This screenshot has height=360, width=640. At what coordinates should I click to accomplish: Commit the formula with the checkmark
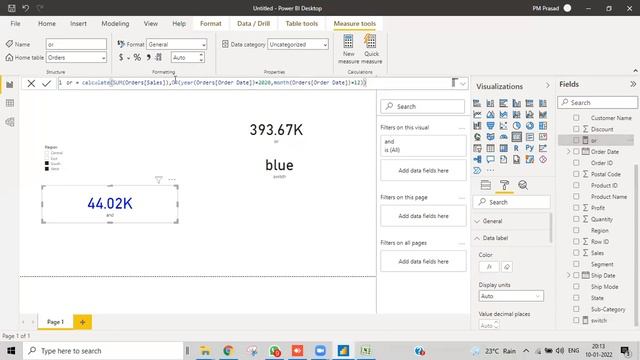coord(47,83)
